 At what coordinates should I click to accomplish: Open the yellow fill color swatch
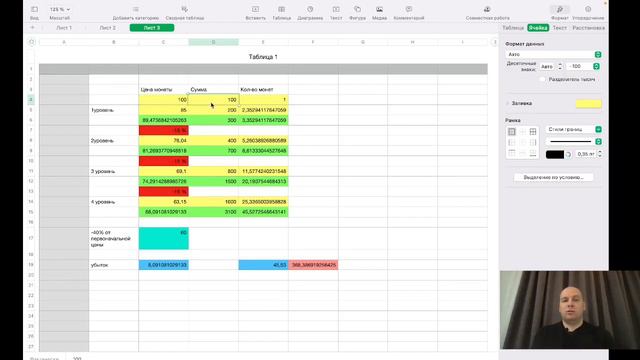[588, 104]
